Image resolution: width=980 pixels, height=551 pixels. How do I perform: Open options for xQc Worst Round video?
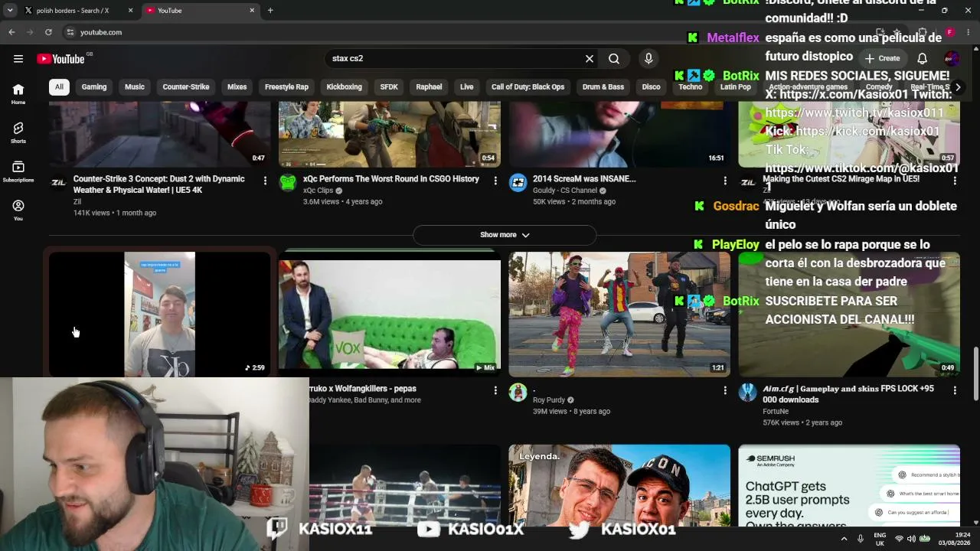(x=495, y=181)
